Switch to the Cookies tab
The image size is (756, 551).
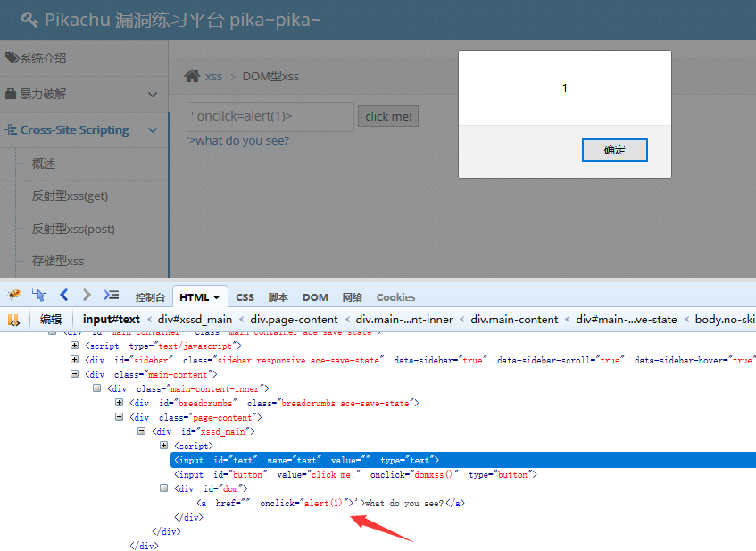(x=395, y=297)
